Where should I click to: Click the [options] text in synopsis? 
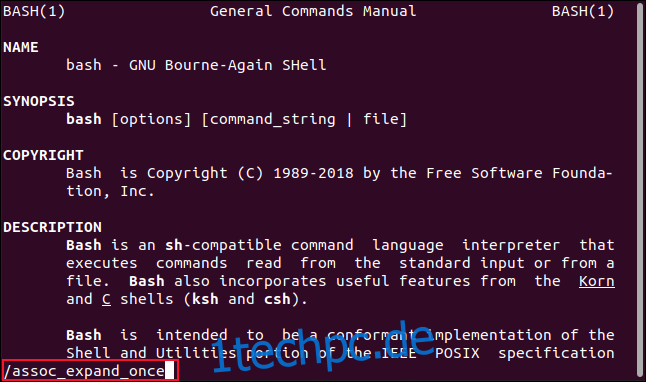pyautogui.click(x=151, y=120)
